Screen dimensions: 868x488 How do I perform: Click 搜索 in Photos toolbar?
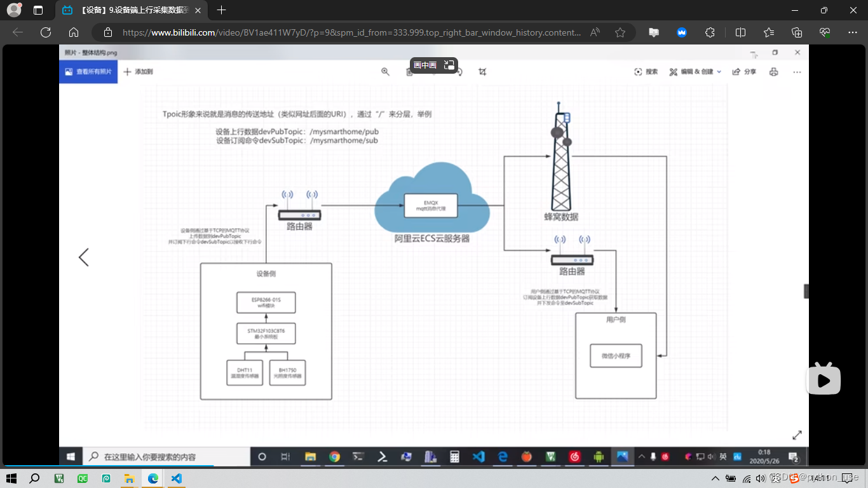tap(646, 72)
